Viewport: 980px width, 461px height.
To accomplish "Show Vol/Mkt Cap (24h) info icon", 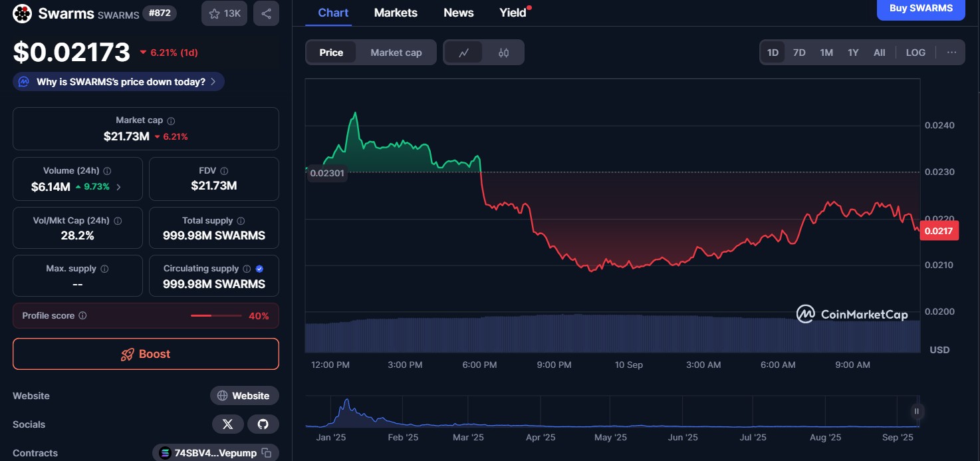I will [118, 220].
